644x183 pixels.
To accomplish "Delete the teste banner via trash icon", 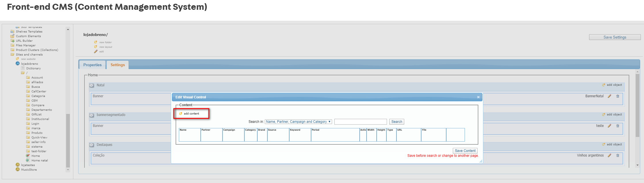I will tap(618, 126).
